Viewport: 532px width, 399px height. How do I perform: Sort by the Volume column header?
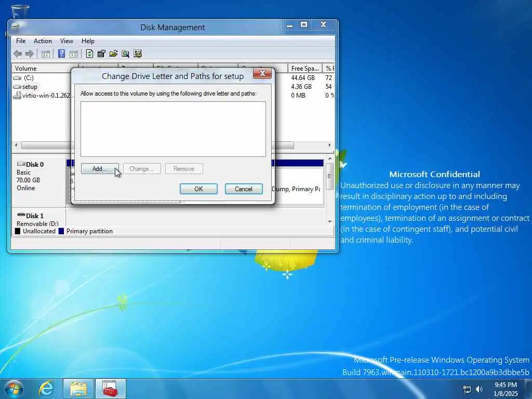click(45, 68)
